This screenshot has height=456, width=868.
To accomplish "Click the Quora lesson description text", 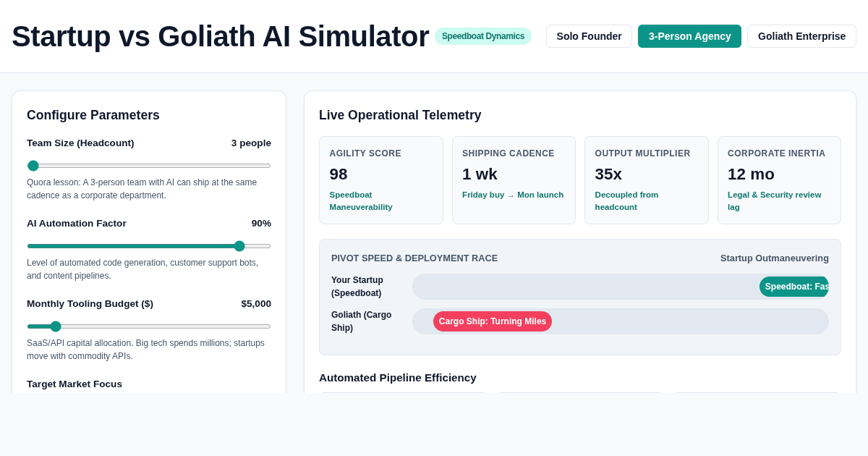I will tap(142, 189).
